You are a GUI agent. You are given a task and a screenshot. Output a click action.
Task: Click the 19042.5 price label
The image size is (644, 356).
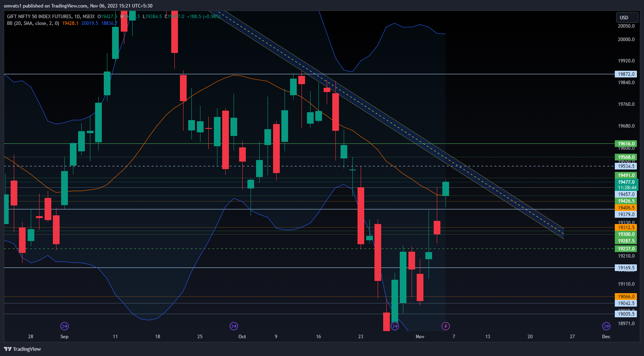[626, 303]
